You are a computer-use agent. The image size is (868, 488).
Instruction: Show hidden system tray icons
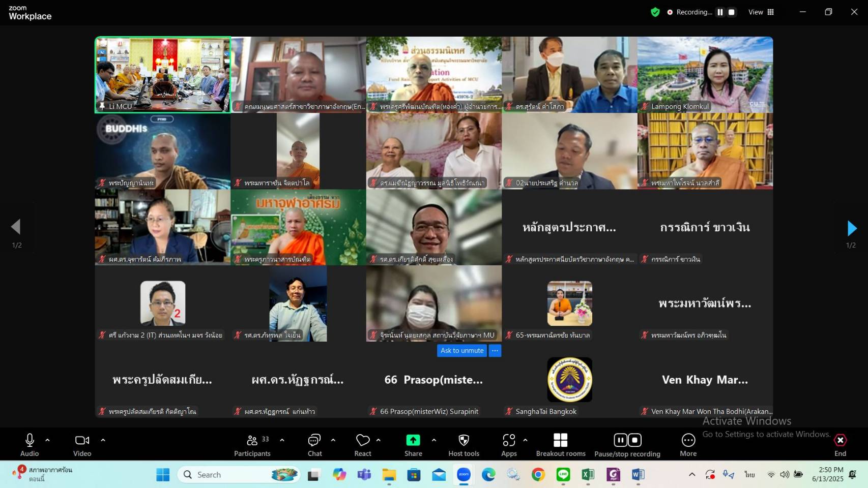(x=692, y=475)
